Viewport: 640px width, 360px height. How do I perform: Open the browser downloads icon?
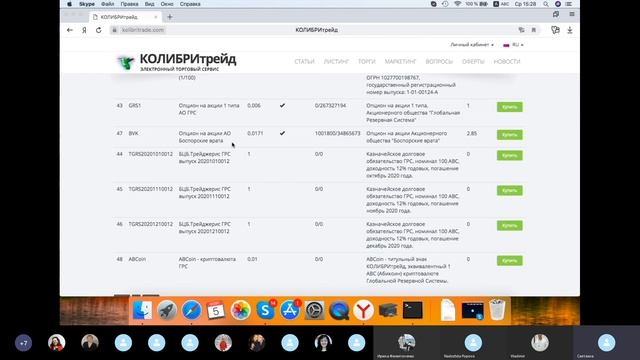(x=570, y=30)
